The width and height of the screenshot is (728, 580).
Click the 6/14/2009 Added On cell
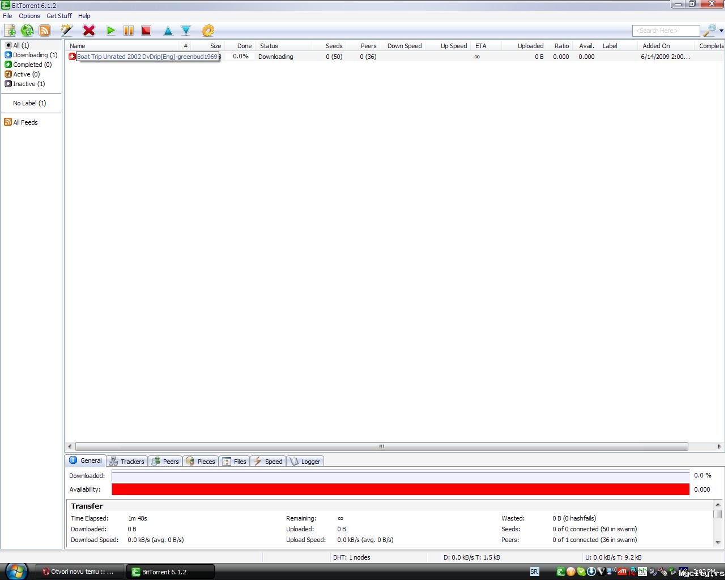(x=665, y=57)
